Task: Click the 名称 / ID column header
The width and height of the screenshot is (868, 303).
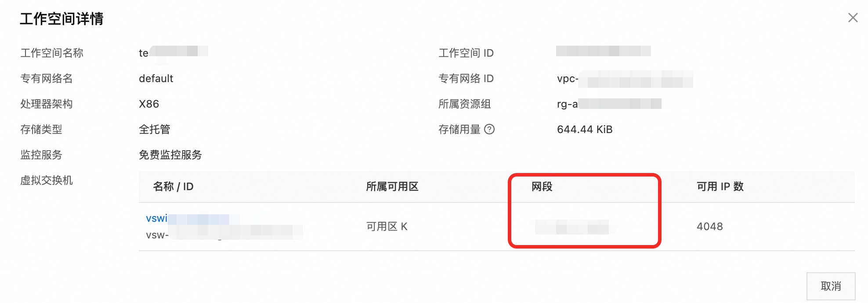Action: pyautogui.click(x=173, y=187)
